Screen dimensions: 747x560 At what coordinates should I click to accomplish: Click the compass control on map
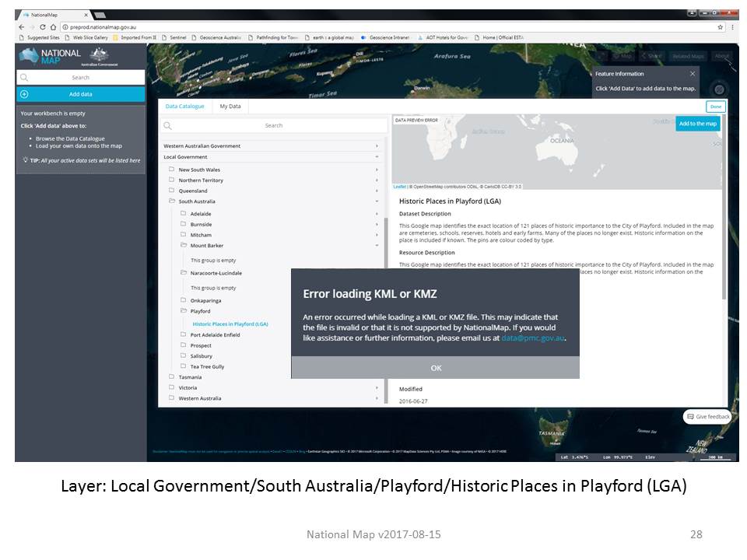pos(719,89)
